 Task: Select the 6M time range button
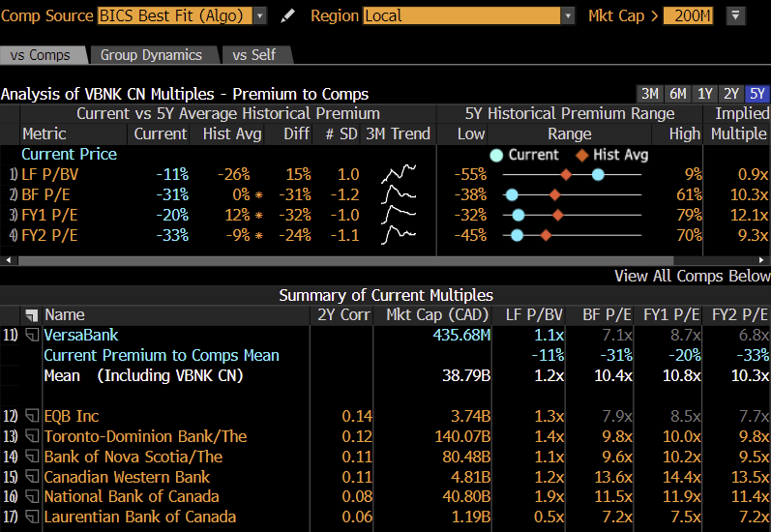[677, 94]
